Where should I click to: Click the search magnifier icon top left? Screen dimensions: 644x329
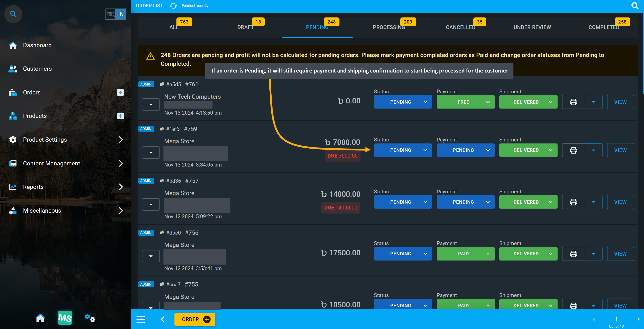[x=13, y=13]
